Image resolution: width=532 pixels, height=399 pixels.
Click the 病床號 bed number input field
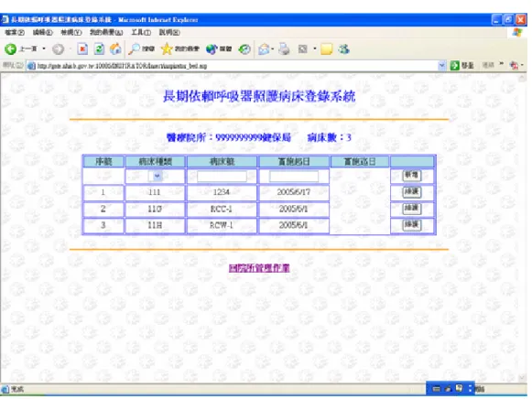point(222,177)
